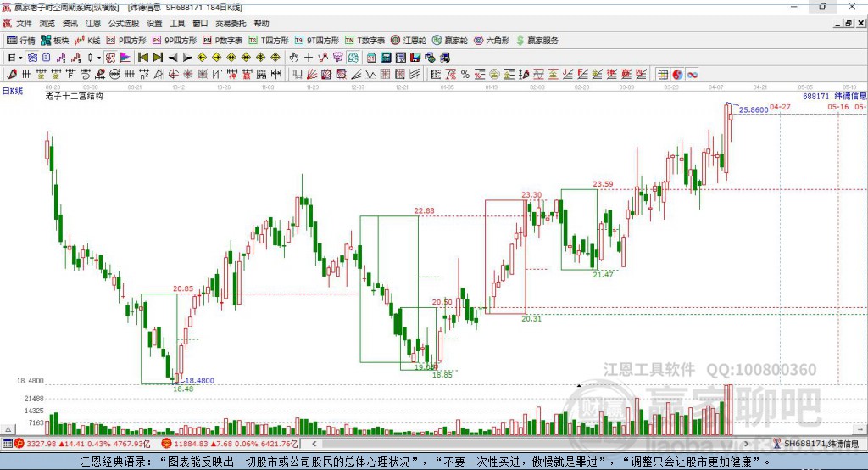The height and width of the screenshot is (470, 868).
Task: Step chart left with black arrow
Action: click(173, 58)
